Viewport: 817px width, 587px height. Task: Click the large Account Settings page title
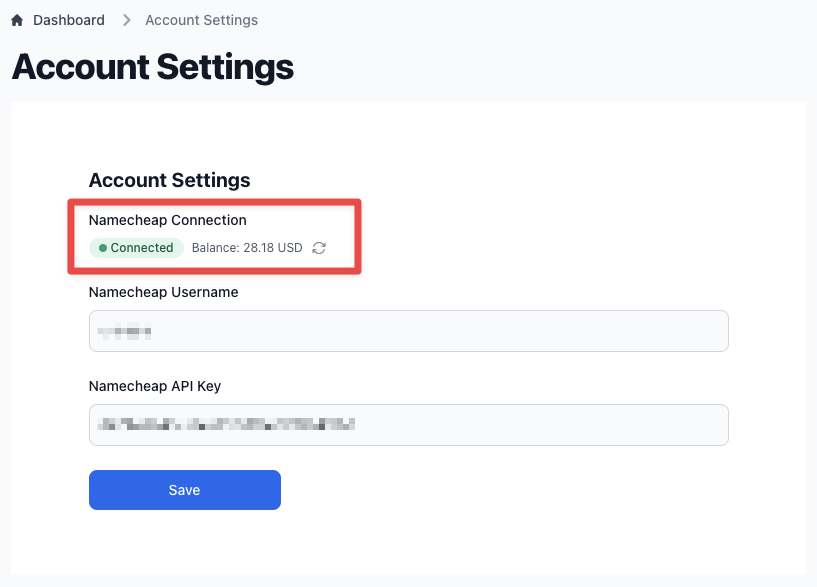pyautogui.click(x=153, y=68)
